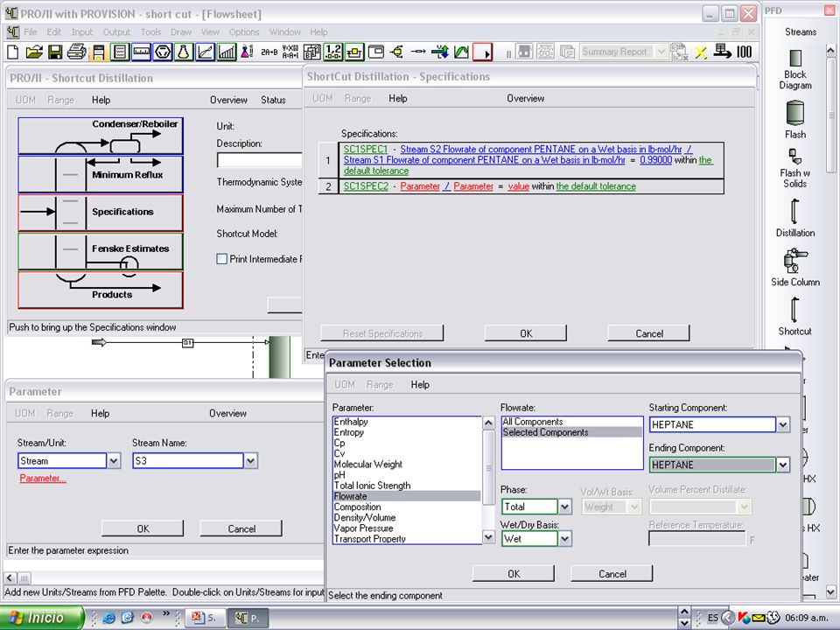Click the red-bordered Run arrow toolbar icon
840x630 pixels.
click(x=483, y=52)
